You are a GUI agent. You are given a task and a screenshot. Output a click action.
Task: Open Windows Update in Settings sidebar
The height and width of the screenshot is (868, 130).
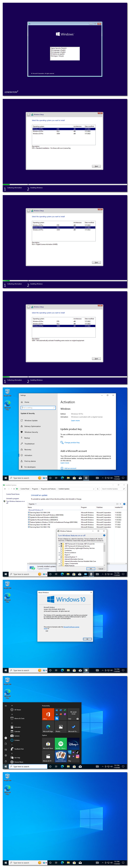31,420
